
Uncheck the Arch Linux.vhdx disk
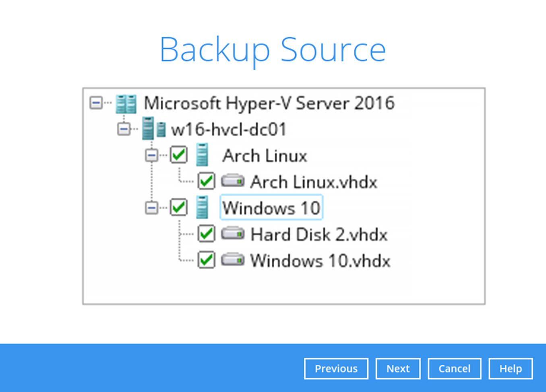coord(206,181)
